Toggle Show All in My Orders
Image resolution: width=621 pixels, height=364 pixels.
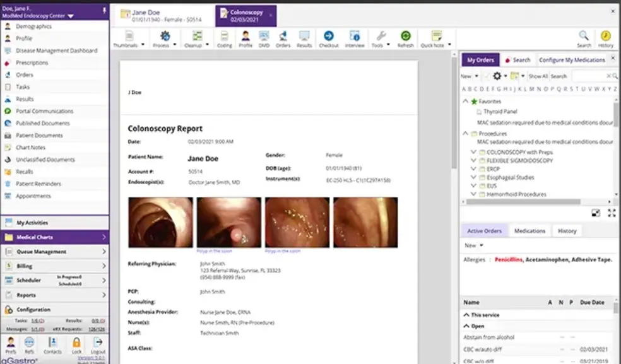[538, 76]
